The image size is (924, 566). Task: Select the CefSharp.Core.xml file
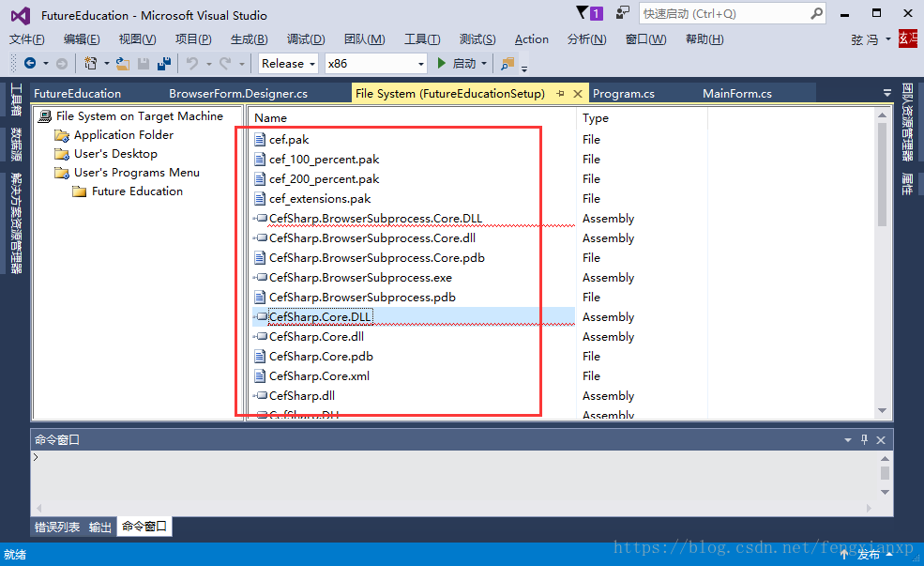click(319, 376)
